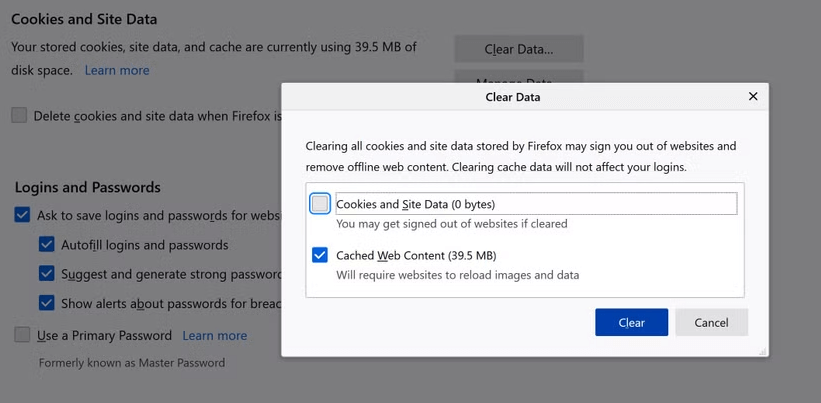Click the Cached Web Content (39.5 MB) label
Image resolution: width=821 pixels, height=403 pixels.
point(416,255)
